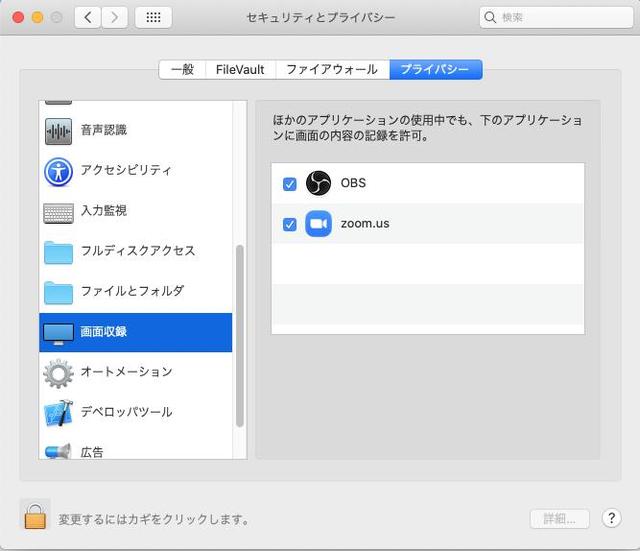Click the 入力監視 keyboard icon
640x551 pixels.
pyautogui.click(x=59, y=212)
